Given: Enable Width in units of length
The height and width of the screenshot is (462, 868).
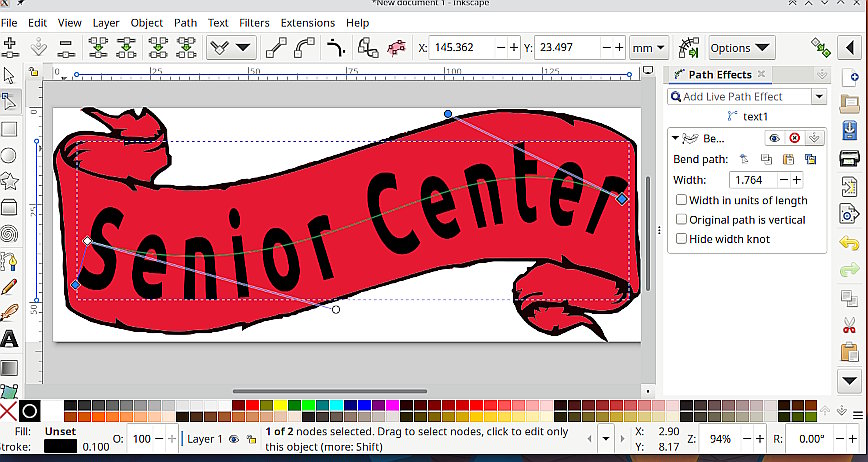Looking at the screenshot, I should tap(681, 200).
